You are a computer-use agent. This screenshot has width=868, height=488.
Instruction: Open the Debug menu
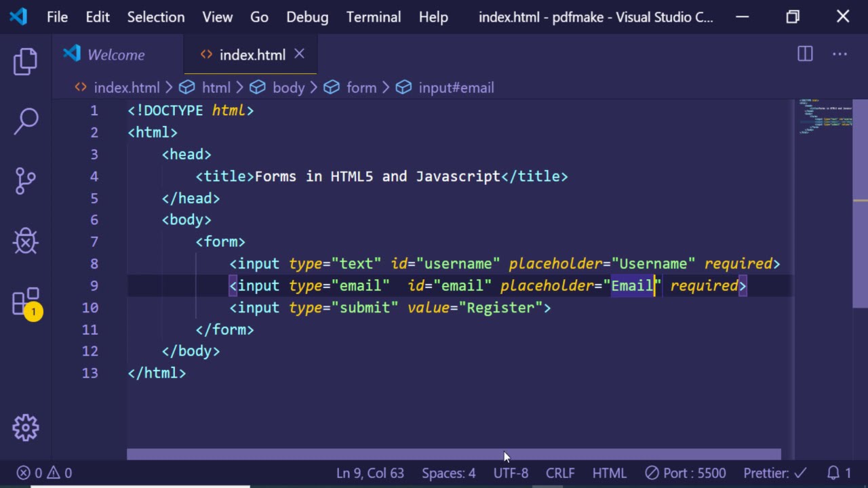[307, 17]
